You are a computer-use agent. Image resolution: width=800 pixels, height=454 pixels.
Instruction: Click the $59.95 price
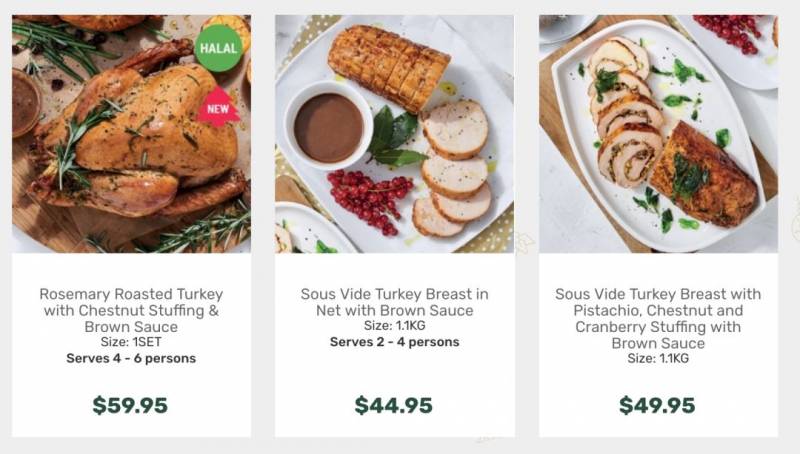coord(130,406)
